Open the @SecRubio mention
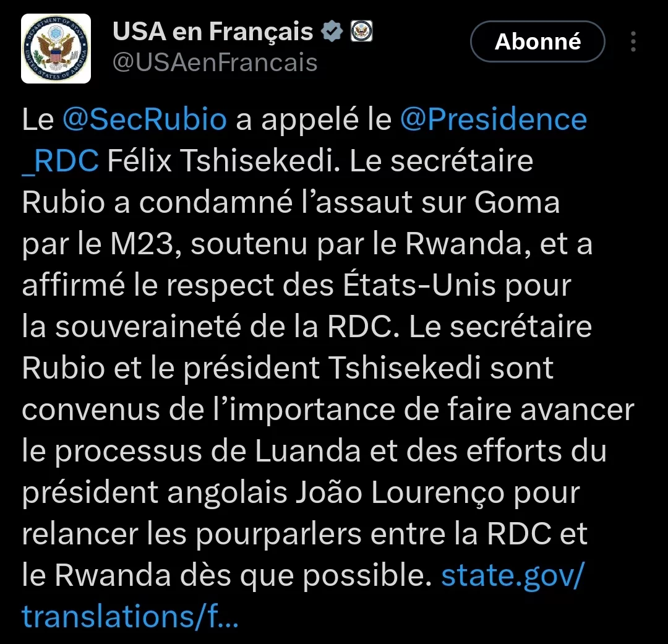The image size is (668, 644). tap(145, 119)
